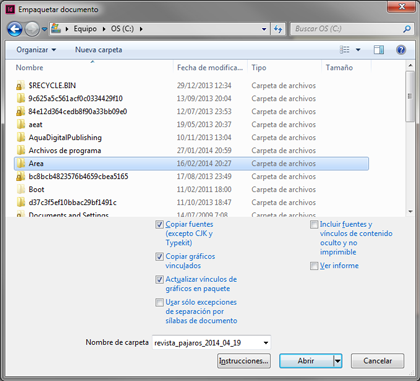
Task: Click the Abrir button
Action: click(306, 361)
